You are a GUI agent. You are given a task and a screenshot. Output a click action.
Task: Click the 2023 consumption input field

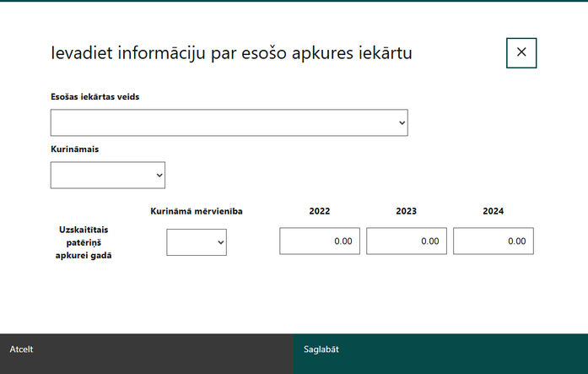click(x=407, y=241)
